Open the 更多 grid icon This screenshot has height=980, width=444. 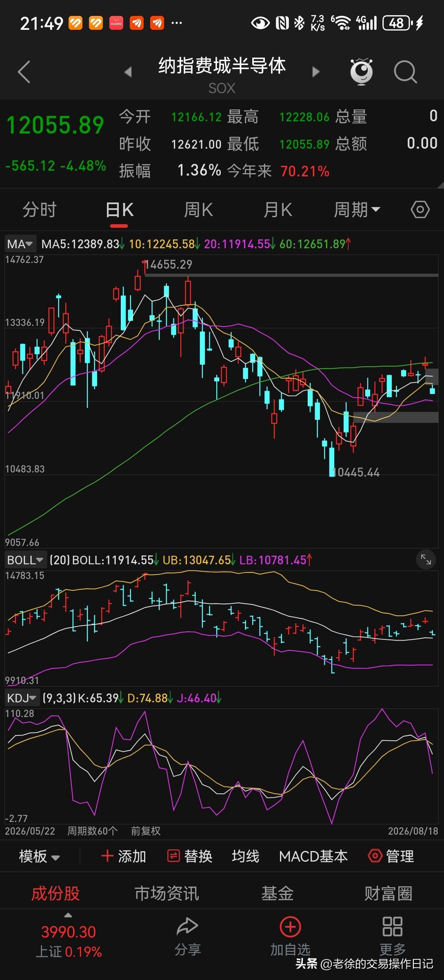click(393, 927)
